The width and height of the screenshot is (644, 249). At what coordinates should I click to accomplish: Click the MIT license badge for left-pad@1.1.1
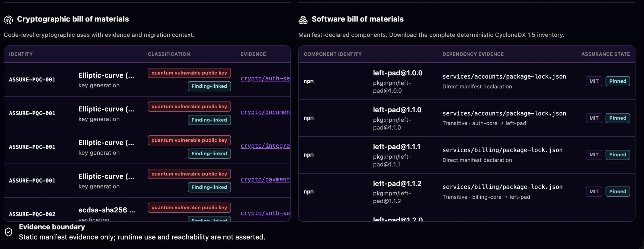click(x=594, y=155)
